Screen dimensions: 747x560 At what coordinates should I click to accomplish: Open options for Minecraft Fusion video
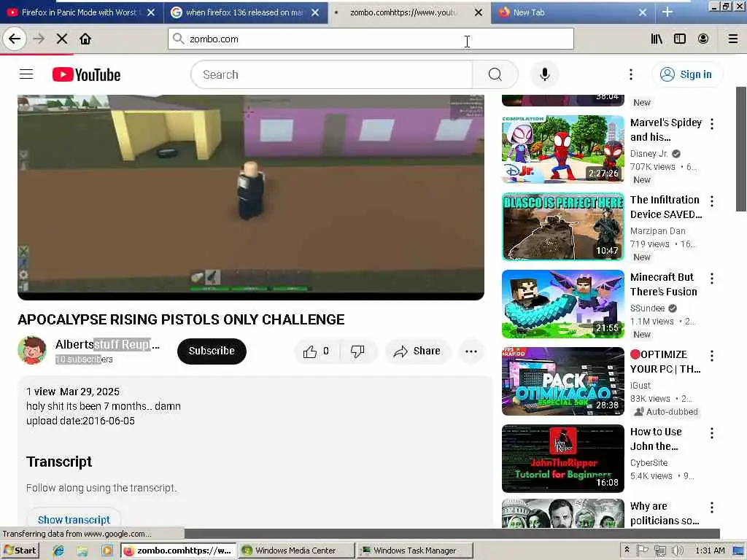tap(712, 279)
